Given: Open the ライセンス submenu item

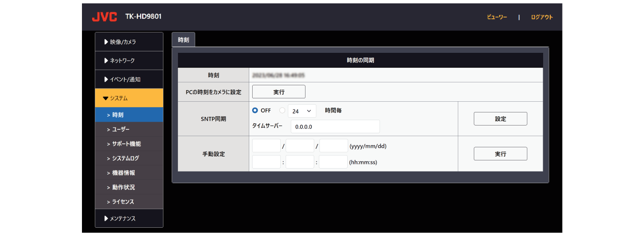Looking at the screenshot, I should [x=129, y=202].
